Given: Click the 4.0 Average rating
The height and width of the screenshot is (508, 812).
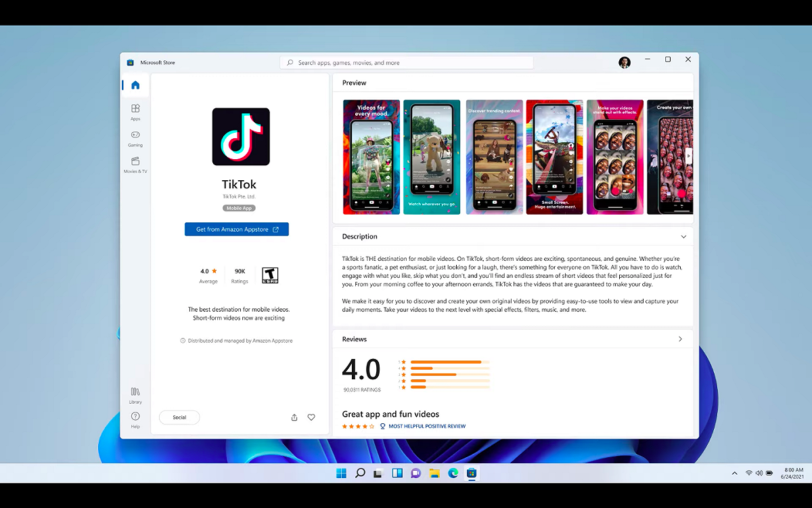Looking at the screenshot, I should (x=208, y=276).
